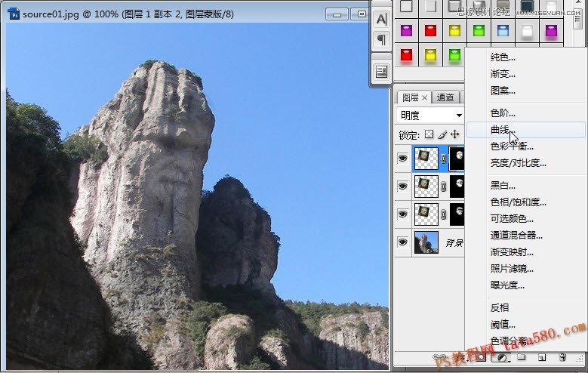The image size is (588, 373).
Task: Click mask link icon on second layer
Action: (443, 186)
